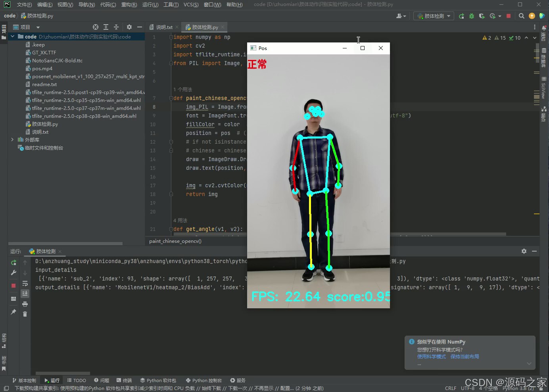Open line separator CRLF selector
549x392 pixels.
click(451, 388)
